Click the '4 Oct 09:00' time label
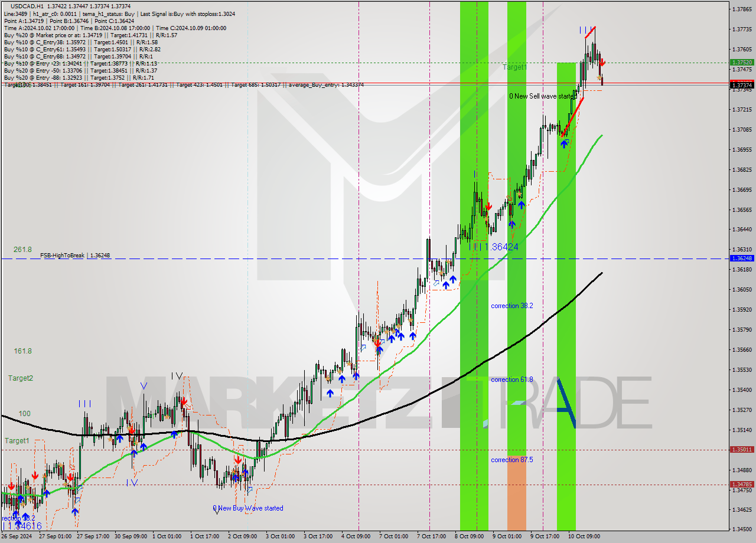 click(x=355, y=537)
